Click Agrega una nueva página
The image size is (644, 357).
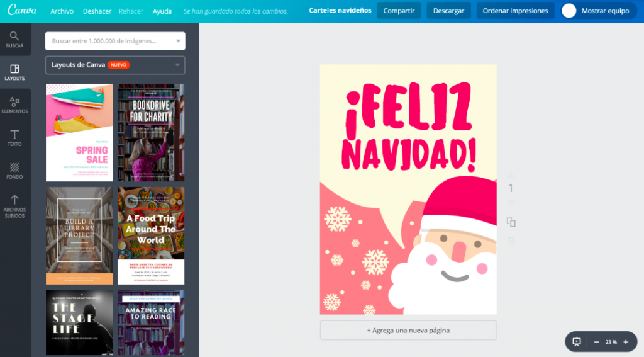pos(408,330)
